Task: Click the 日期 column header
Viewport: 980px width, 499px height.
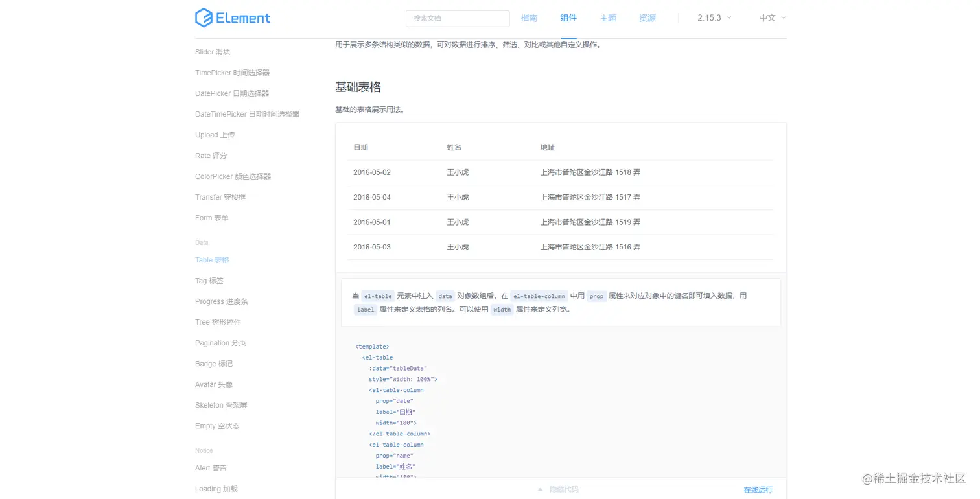Action: coord(360,148)
